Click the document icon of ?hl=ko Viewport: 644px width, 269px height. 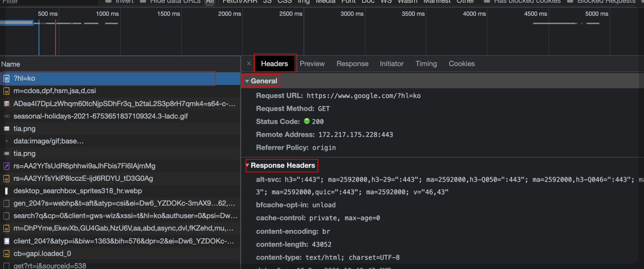click(6, 79)
